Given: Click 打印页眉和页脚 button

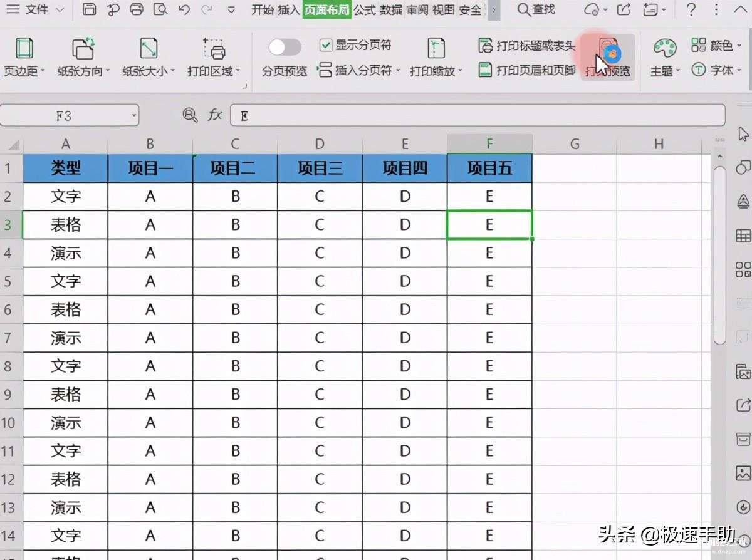Looking at the screenshot, I should click(526, 70).
